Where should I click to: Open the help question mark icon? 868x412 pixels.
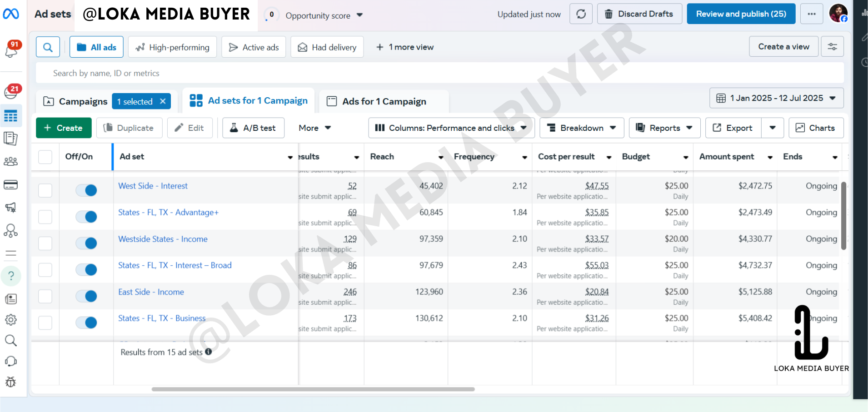point(11,276)
